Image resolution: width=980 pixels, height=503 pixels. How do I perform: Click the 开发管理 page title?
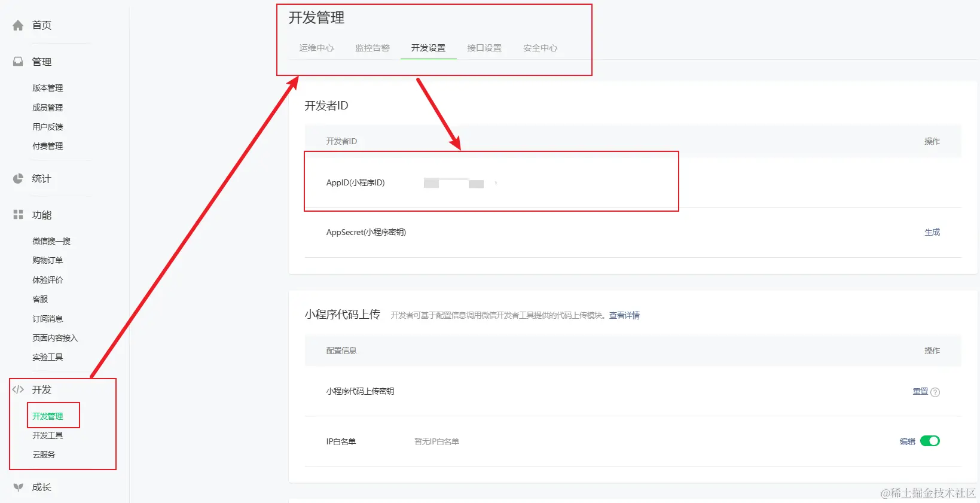pyautogui.click(x=317, y=18)
